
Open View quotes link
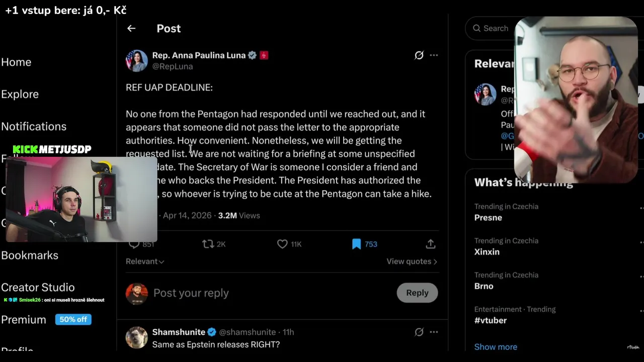click(x=412, y=261)
